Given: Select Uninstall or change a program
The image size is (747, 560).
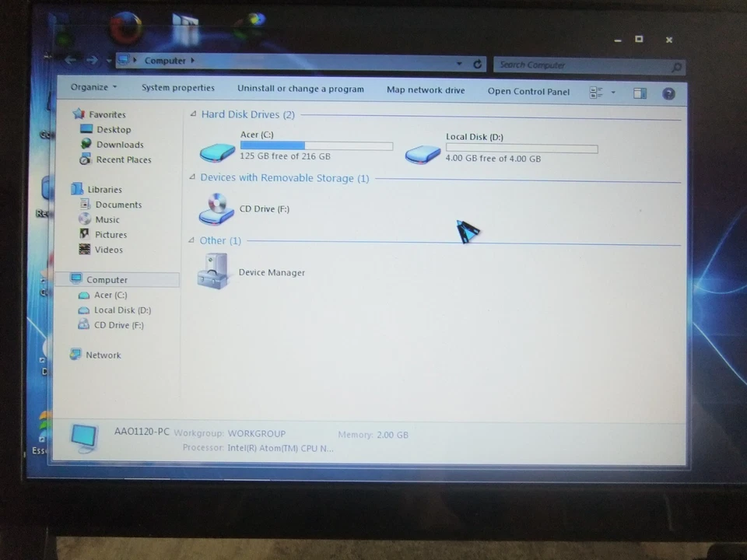Looking at the screenshot, I should (x=300, y=89).
